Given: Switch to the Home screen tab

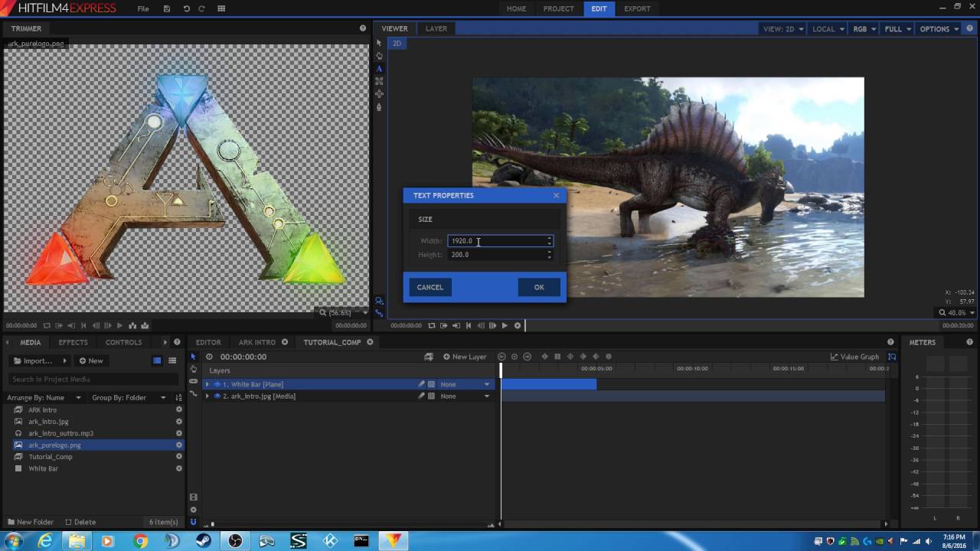Looking at the screenshot, I should (516, 8).
